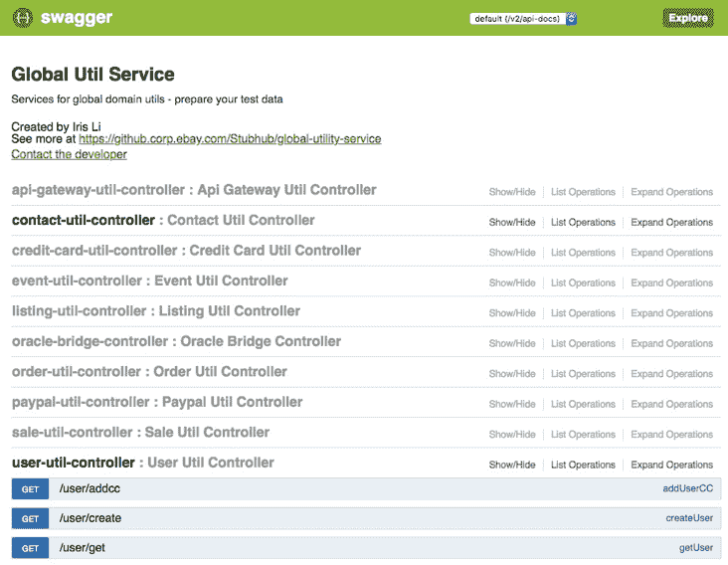Expand Operations for event-util-controller
Viewport: 728px width, 565px height.
tap(672, 282)
